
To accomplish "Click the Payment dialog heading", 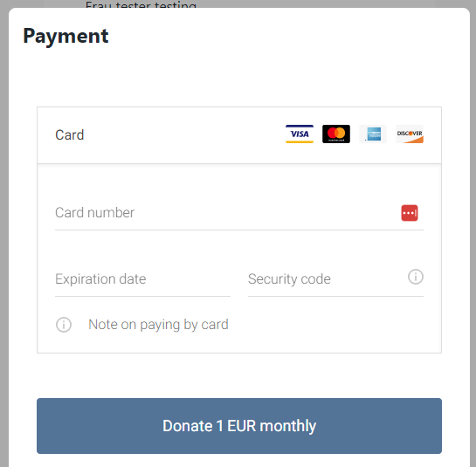I will coord(66,37).
